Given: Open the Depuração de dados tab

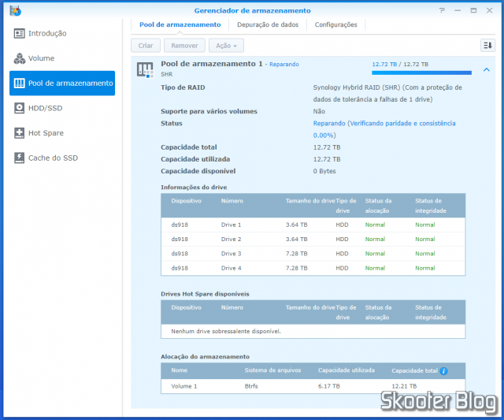Looking at the screenshot, I should tap(268, 24).
